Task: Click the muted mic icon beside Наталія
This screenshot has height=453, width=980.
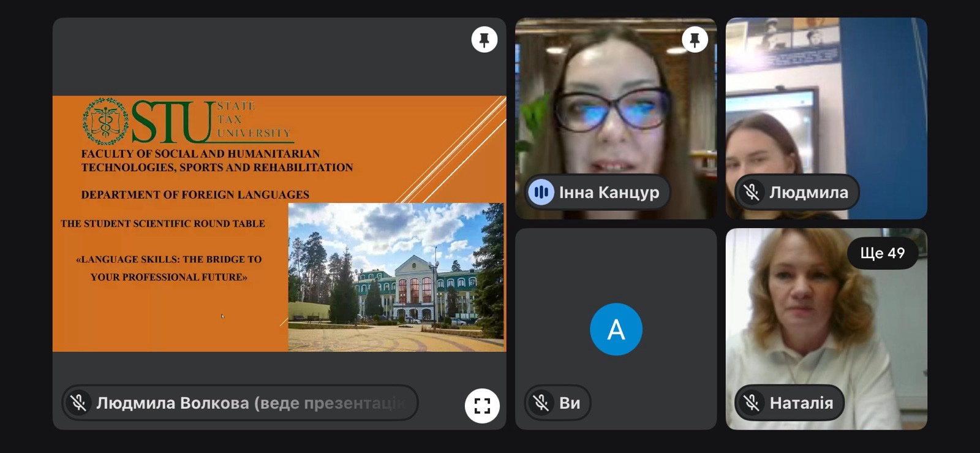Action: pyautogui.click(x=752, y=403)
